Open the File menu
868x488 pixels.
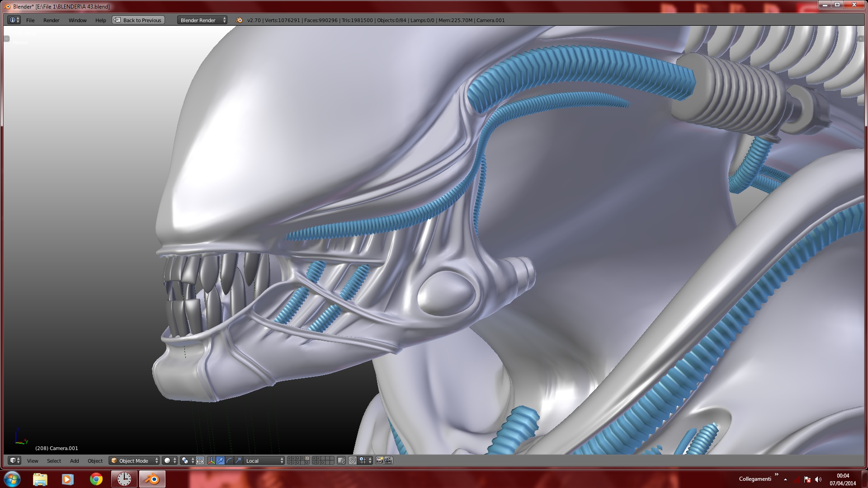pos(30,20)
